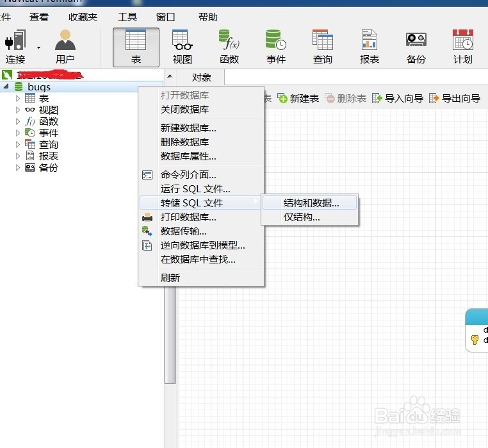Choose 打印数据库... in context menu
The image size is (488, 448).
pyautogui.click(x=201, y=217)
